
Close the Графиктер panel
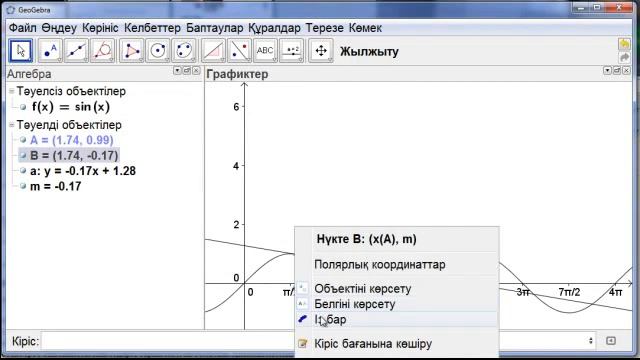tap(626, 71)
